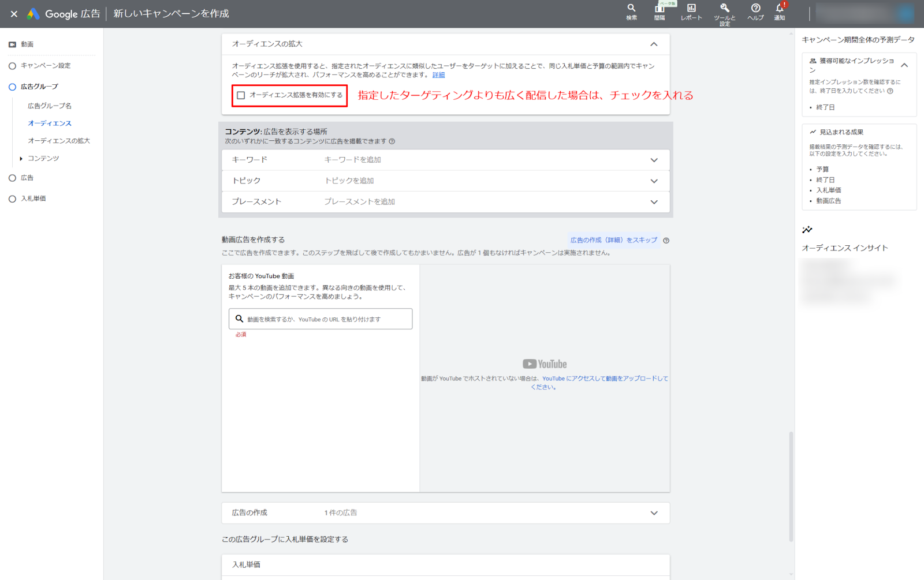The image size is (924, 580).
Task: Click 予算 in the forecast list
Action: tap(822, 169)
